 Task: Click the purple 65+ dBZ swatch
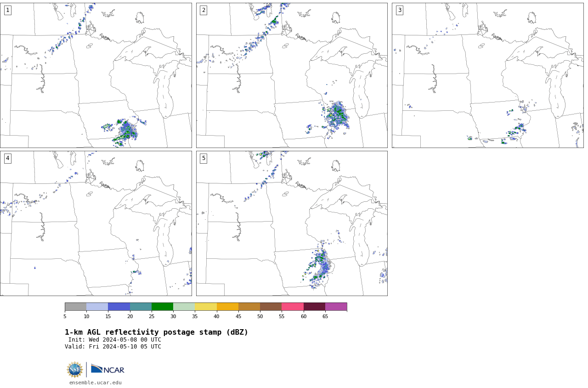pyautogui.click(x=336, y=307)
